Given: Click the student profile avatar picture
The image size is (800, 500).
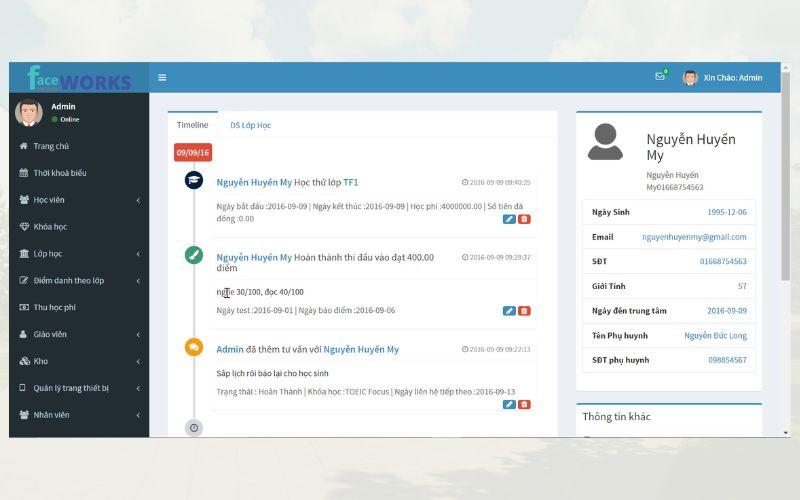Looking at the screenshot, I should (605, 143).
